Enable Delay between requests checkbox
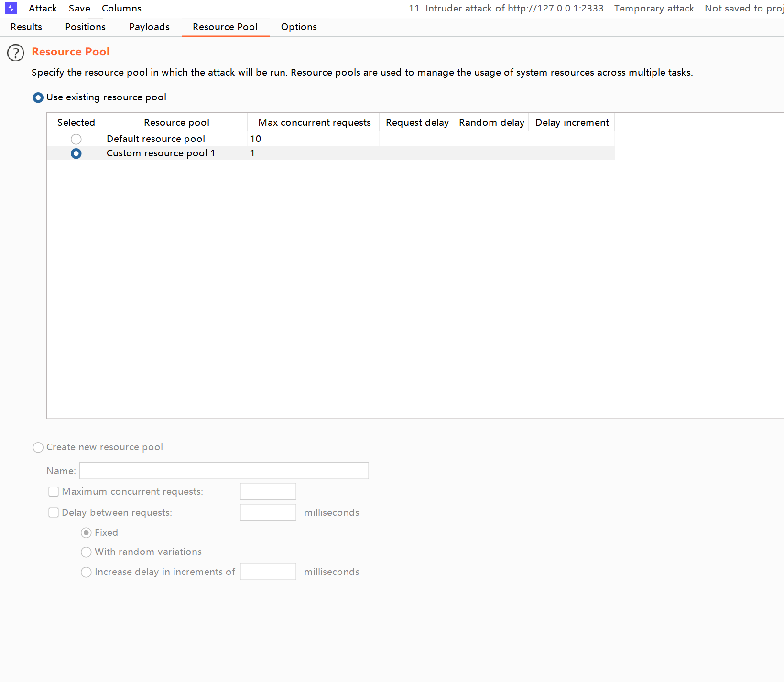Viewport: 784px width, 682px height. [x=54, y=513]
